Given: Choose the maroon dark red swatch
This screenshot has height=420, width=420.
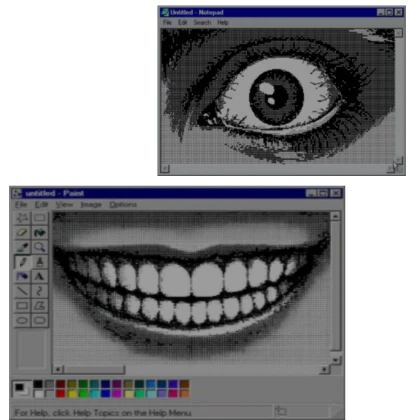Looking at the screenshot, I should point(61,384).
